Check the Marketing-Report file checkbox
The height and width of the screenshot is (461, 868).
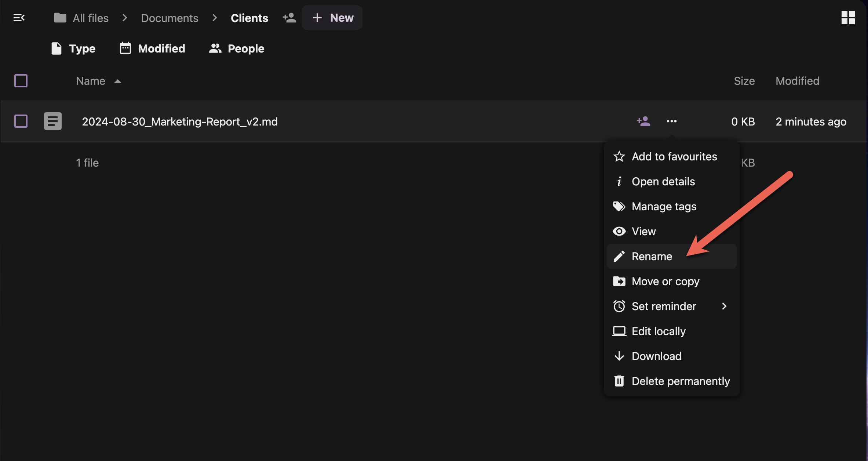[21, 121]
